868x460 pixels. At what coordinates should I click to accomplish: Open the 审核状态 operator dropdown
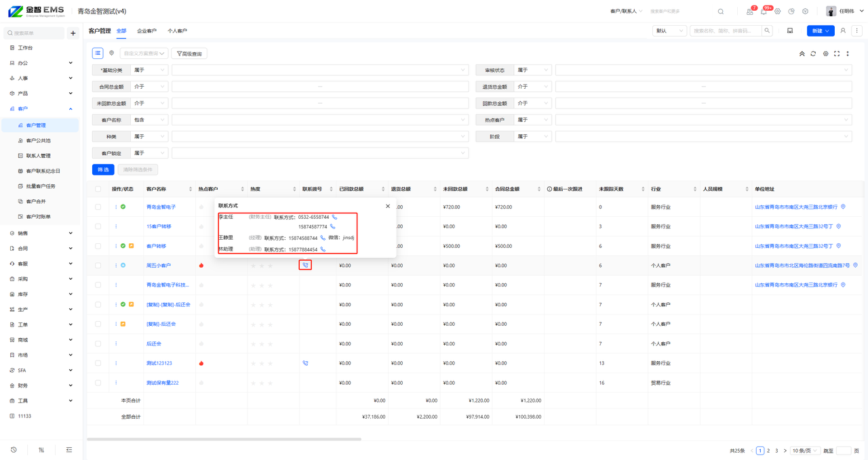[x=532, y=70]
